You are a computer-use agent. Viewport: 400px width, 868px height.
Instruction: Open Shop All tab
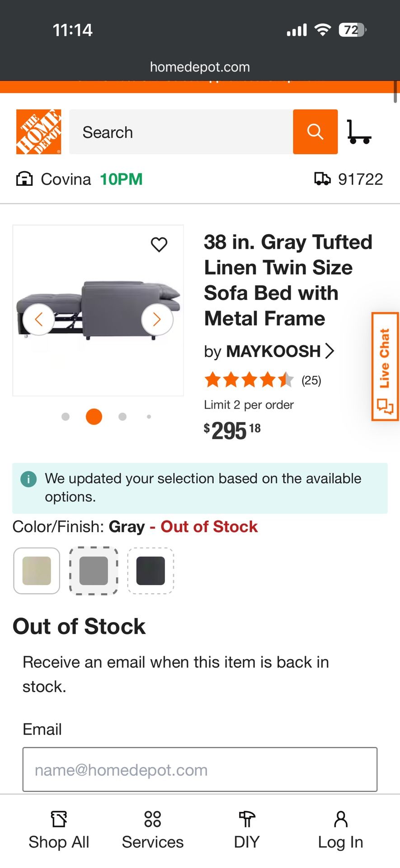click(59, 830)
